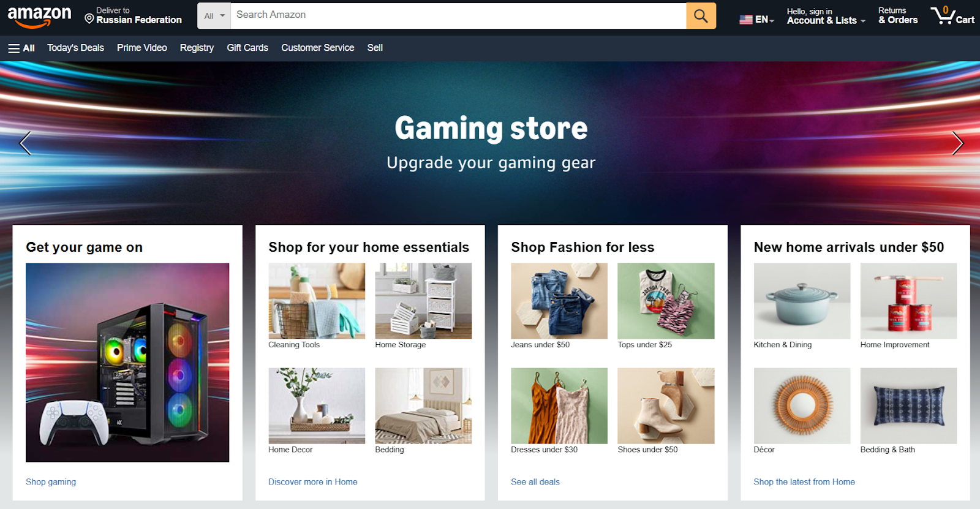The width and height of the screenshot is (980, 509).
Task: Click Discover more in Home link
Action: [x=313, y=482]
